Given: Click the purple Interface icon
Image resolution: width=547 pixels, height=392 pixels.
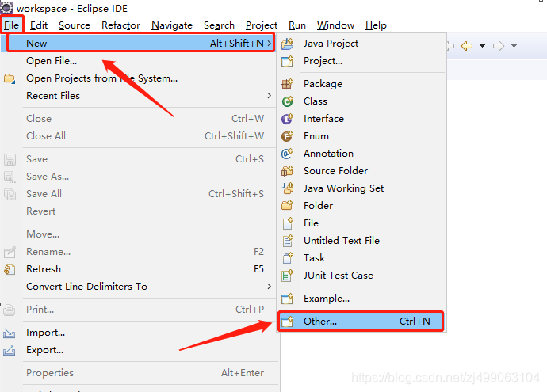Looking at the screenshot, I should (x=288, y=119).
